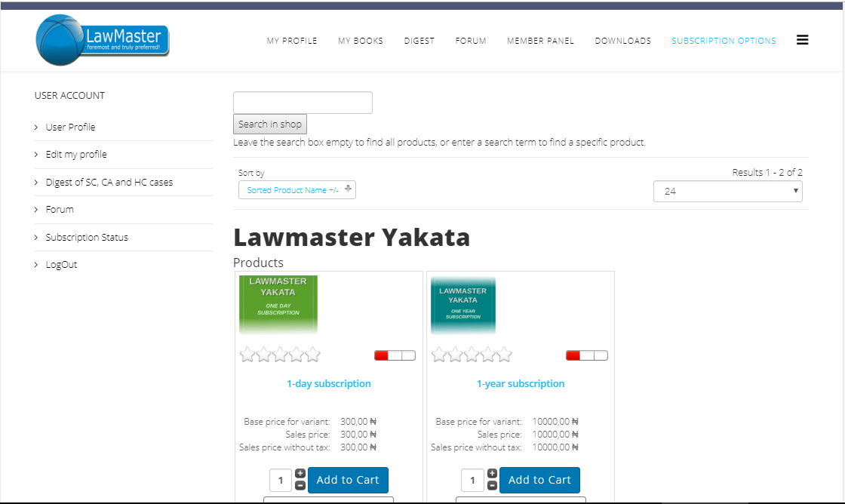The height and width of the screenshot is (504, 845).
Task: Click the 1-year subscription stock level indicator
Action: tap(587, 355)
